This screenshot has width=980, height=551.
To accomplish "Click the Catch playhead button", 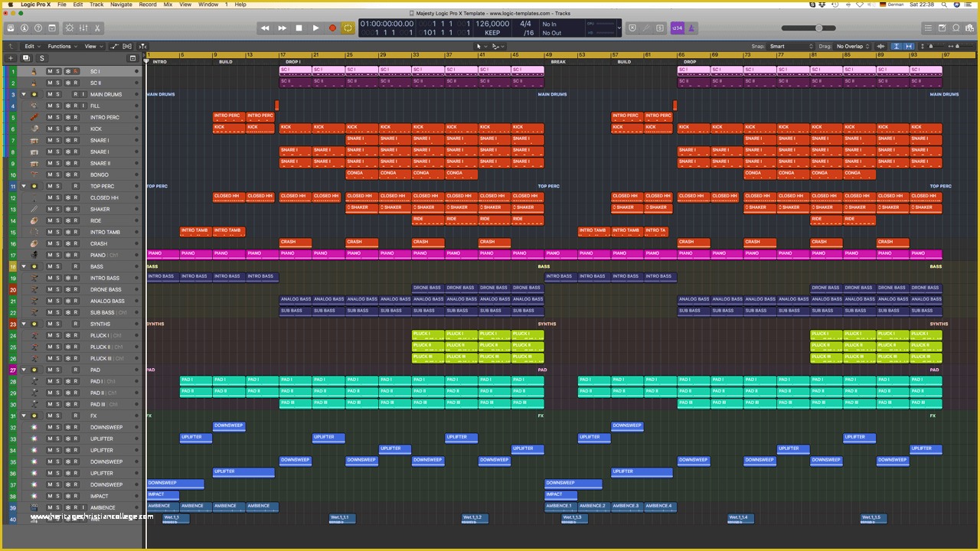I will pyautogui.click(x=142, y=47).
